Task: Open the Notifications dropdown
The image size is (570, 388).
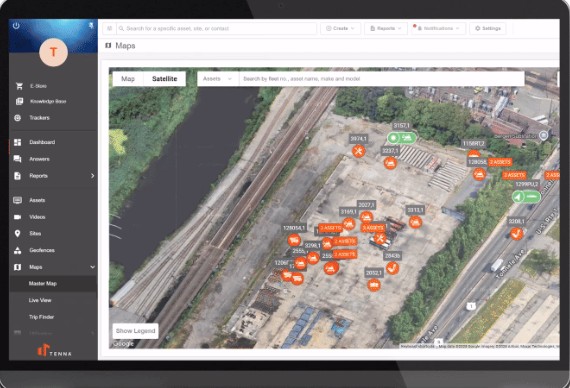Action: click(438, 28)
